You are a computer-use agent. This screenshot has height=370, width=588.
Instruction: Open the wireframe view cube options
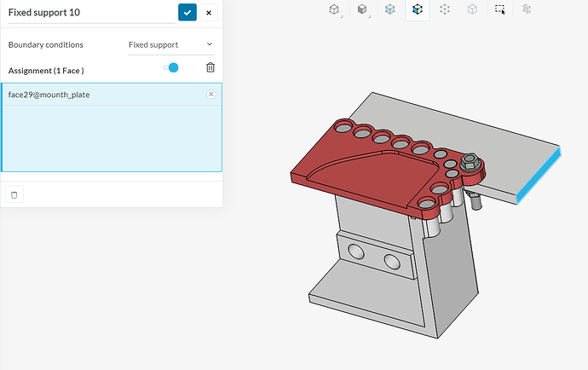click(334, 9)
